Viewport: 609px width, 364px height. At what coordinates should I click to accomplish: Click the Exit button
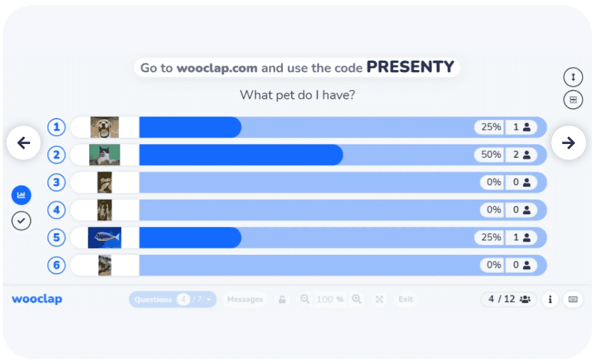[405, 299]
